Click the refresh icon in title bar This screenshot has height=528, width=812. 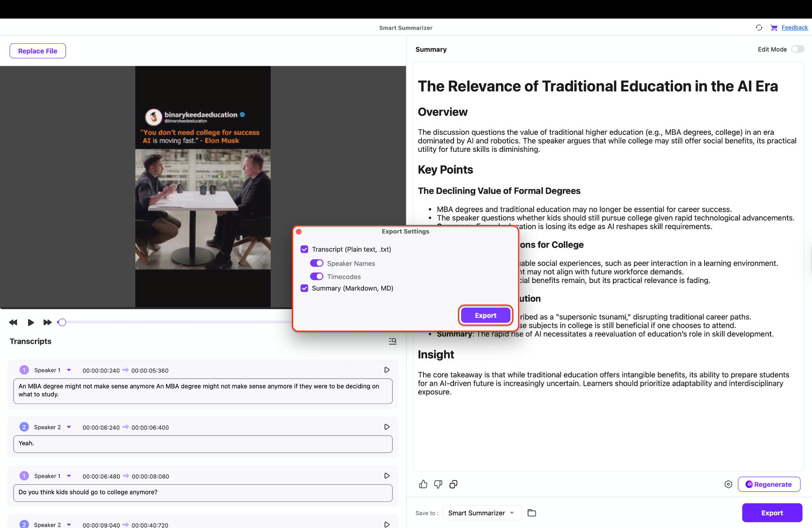[x=758, y=28]
